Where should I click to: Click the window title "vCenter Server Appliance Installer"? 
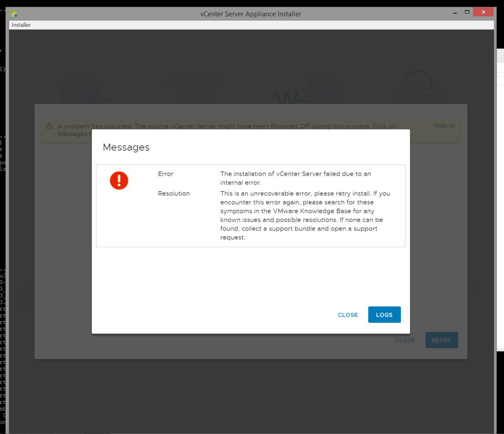click(x=251, y=14)
